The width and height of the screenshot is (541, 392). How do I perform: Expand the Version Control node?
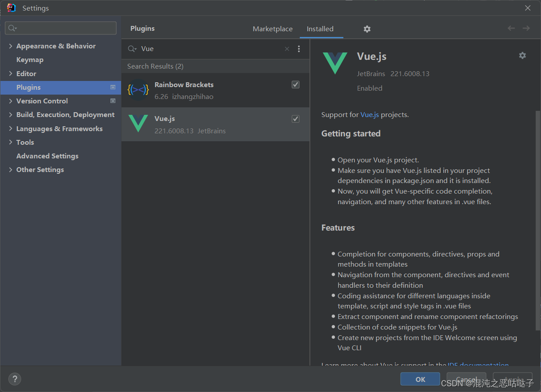[x=11, y=101]
